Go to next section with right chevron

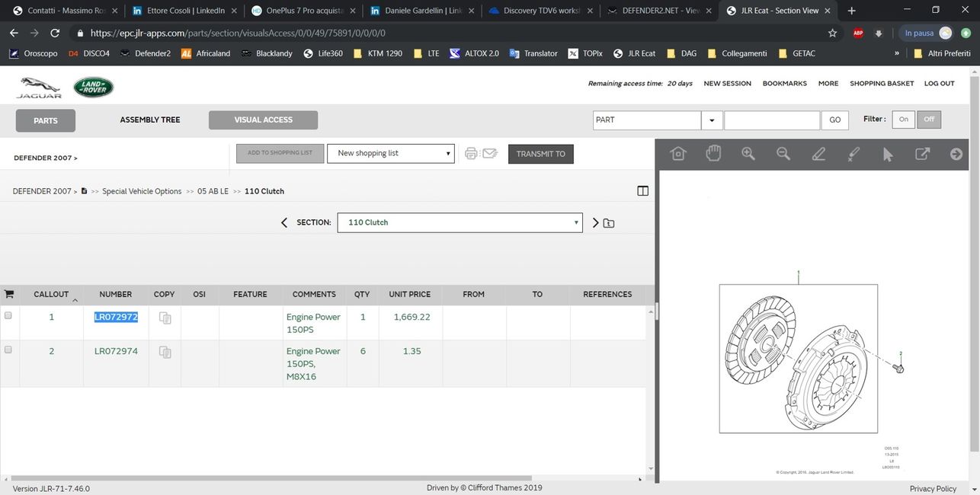point(596,222)
